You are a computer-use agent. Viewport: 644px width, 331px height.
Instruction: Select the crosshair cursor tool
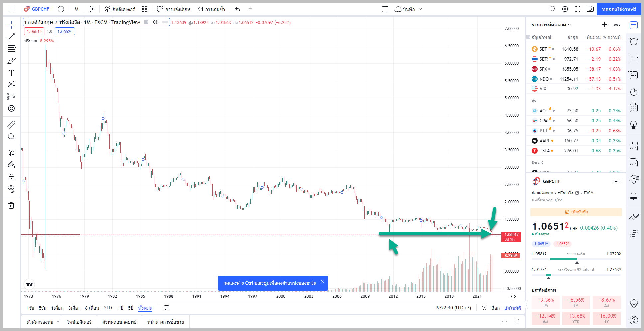pyautogui.click(x=11, y=25)
